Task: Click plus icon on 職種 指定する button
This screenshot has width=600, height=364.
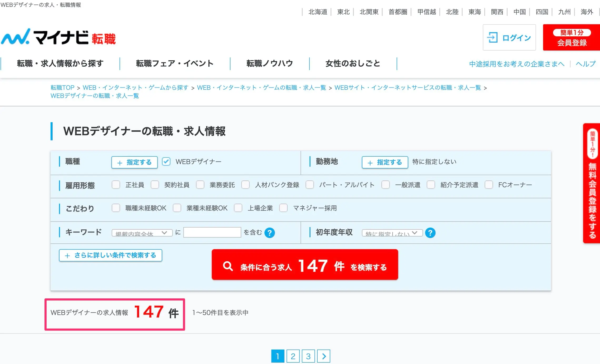Action: [x=120, y=163]
